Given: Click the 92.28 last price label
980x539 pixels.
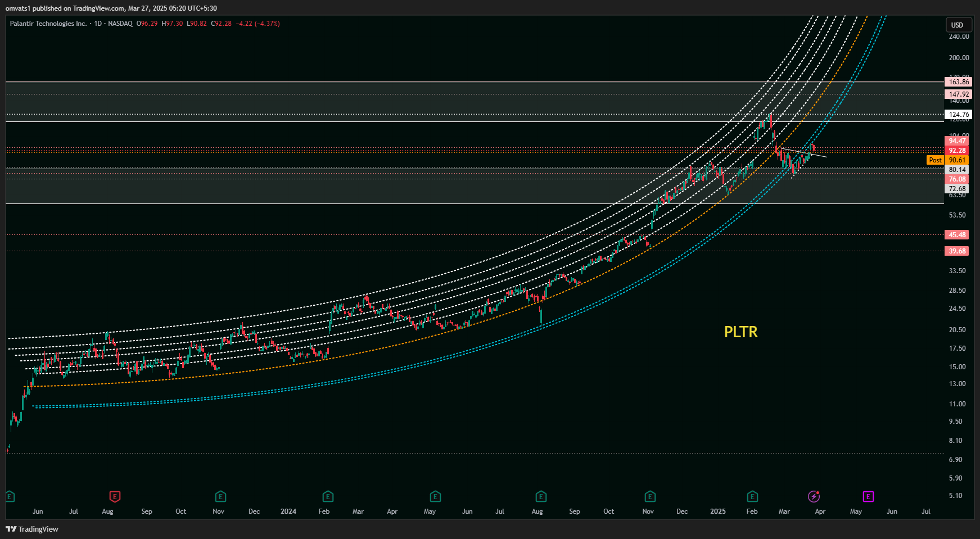Looking at the screenshot, I should [x=957, y=151].
